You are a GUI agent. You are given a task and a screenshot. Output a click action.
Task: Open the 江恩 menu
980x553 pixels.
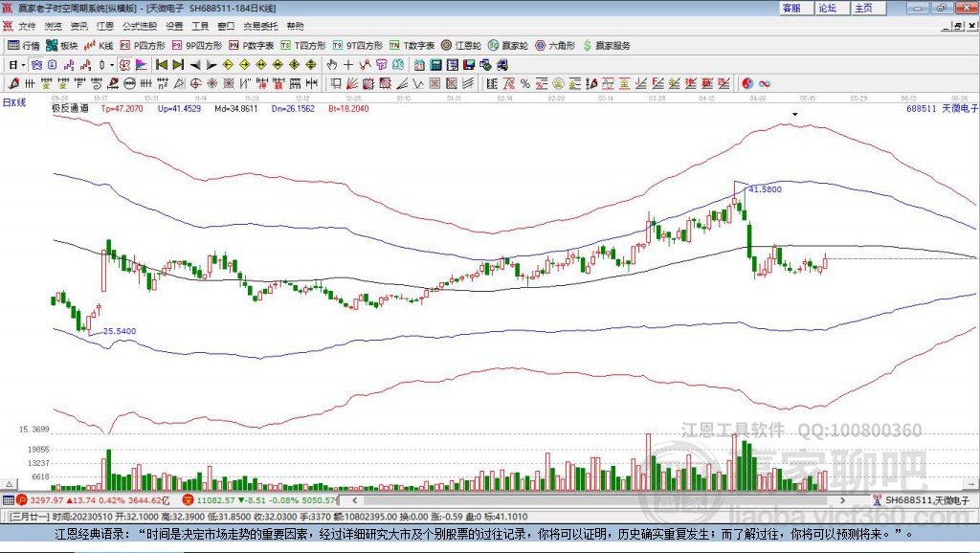pyautogui.click(x=104, y=26)
